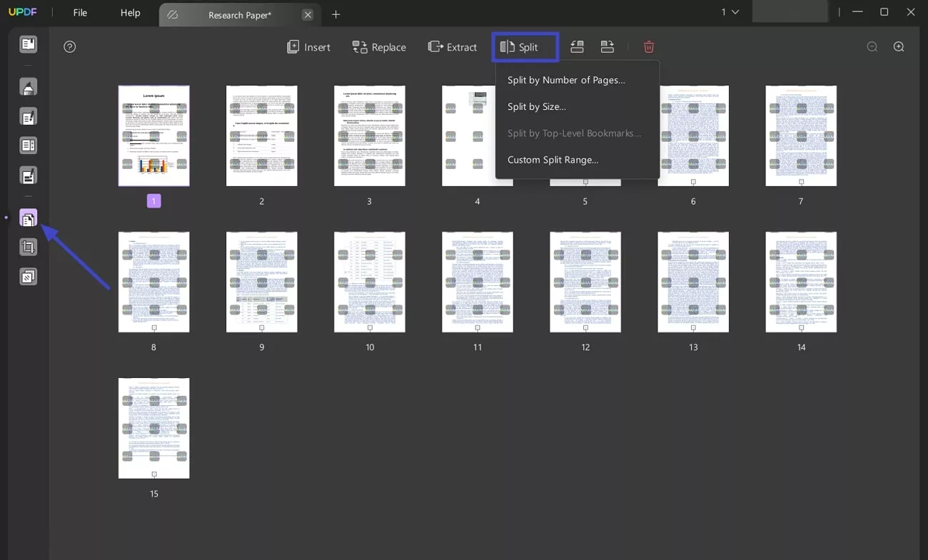Viewport: 928px width, 560px height.
Task: Zoom out thumbnails with minus magnifier
Action: (872, 47)
